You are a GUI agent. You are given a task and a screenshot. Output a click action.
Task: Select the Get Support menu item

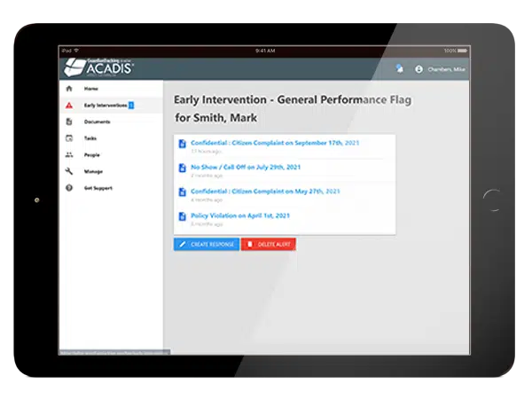pyautogui.click(x=98, y=188)
